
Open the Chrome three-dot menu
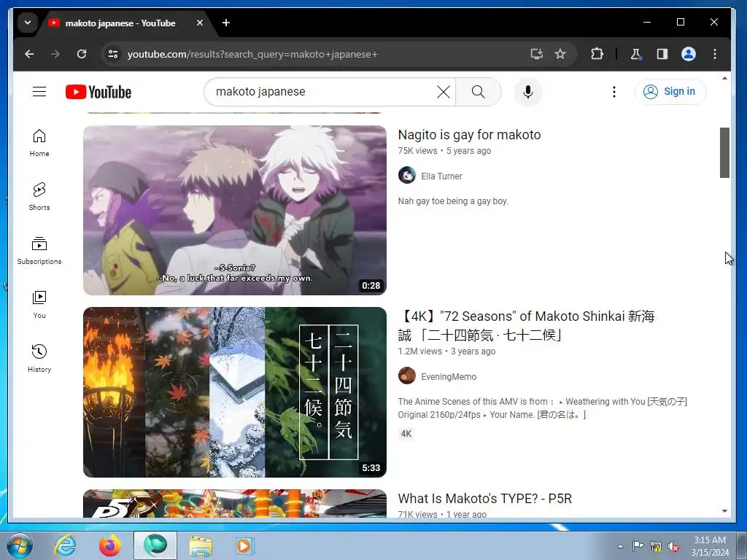(x=715, y=54)
